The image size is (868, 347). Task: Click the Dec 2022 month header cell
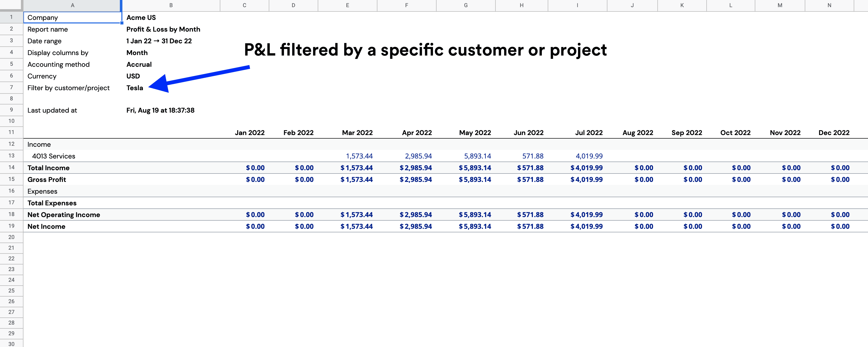[834, 132]
